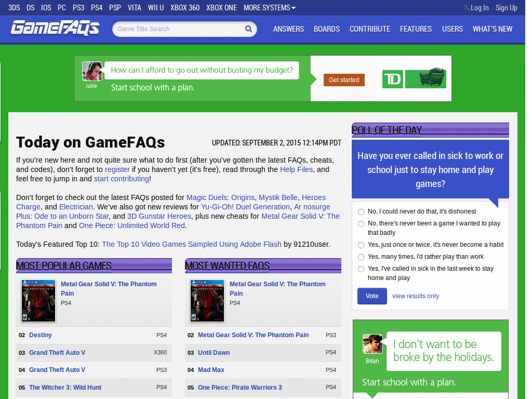Open Mad Max in Most Wanted FAQs
The image size is (532, 399).
tap(211, 370)
